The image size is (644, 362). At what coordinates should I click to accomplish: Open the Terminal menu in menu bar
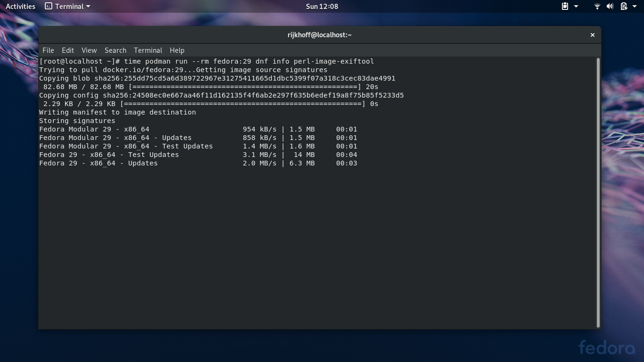[148, 50]
